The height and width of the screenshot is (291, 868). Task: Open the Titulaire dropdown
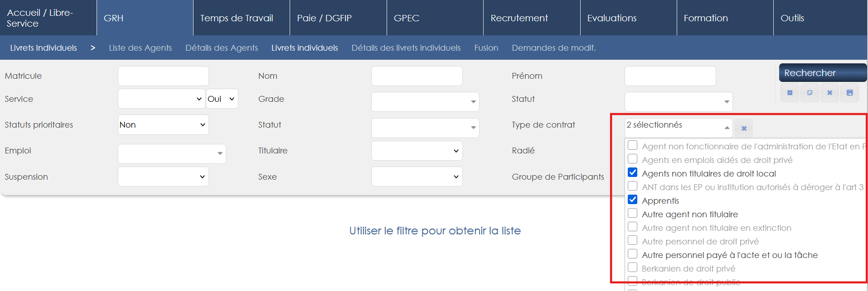(x=417, y=151)
